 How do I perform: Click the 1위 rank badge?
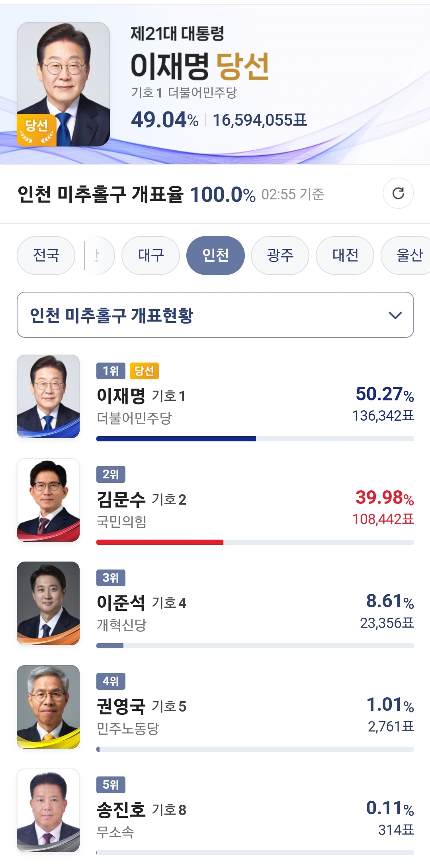tap(111, 371)
